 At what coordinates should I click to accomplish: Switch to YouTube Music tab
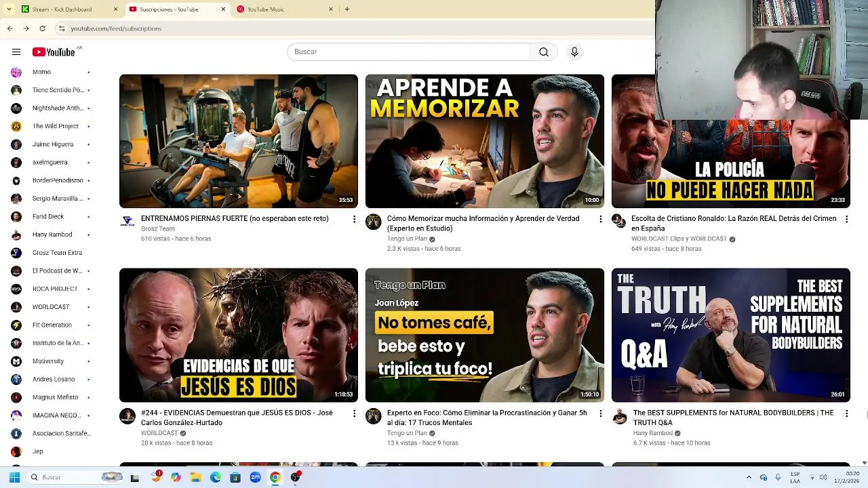coord(285,9)
